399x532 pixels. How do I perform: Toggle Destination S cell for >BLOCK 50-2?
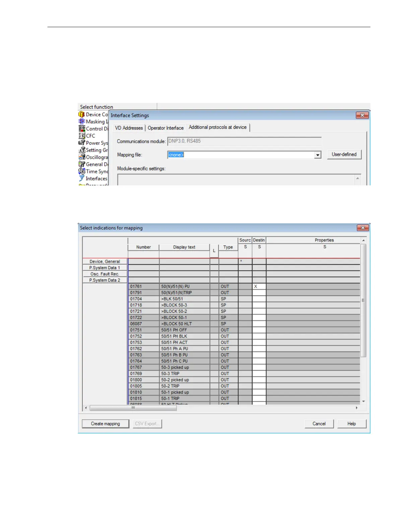[259, 311]
